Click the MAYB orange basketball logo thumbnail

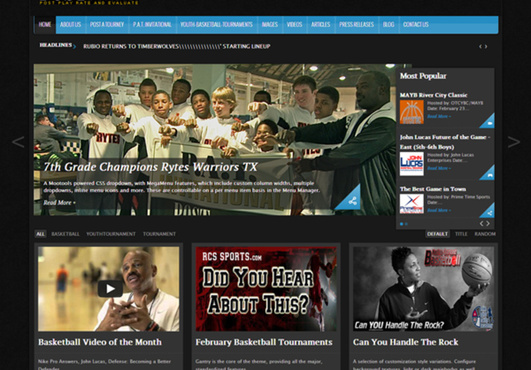tap(411, 112)
